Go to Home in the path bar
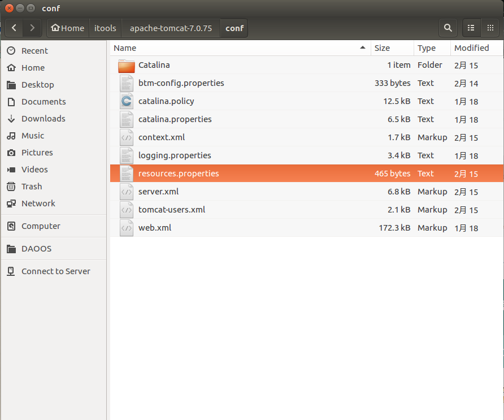The height and width of the screenshot is (420, 504). click(x=68, y=28)
